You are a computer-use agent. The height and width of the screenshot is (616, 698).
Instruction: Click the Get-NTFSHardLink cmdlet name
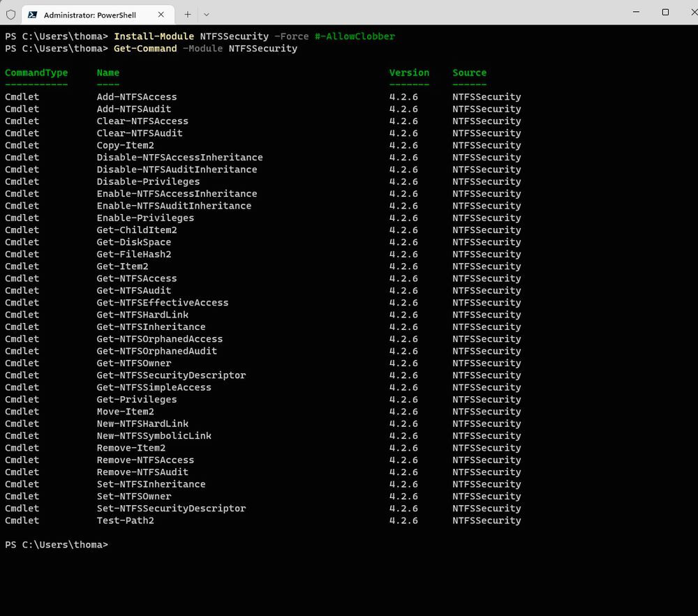pos(142,315)
